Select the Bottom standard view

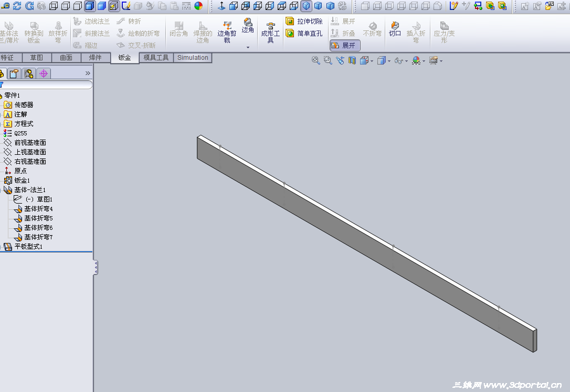pyautogui.click(x=294, y=6)
